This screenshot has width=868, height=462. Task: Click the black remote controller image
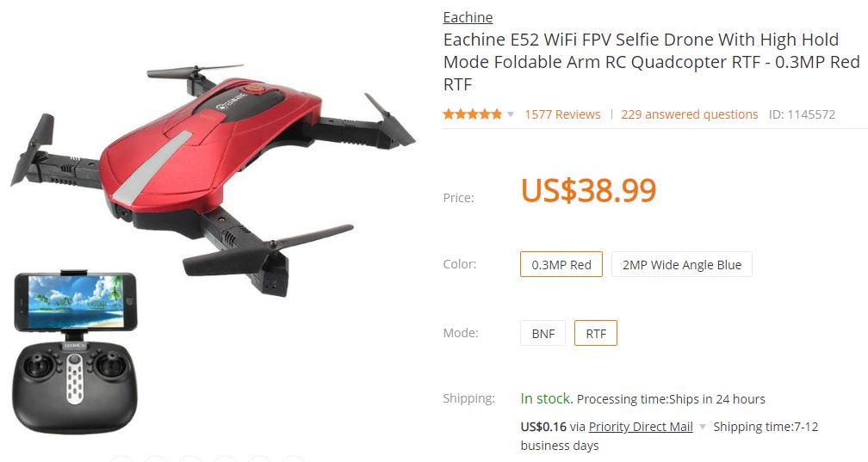click(x=74, y=386)
